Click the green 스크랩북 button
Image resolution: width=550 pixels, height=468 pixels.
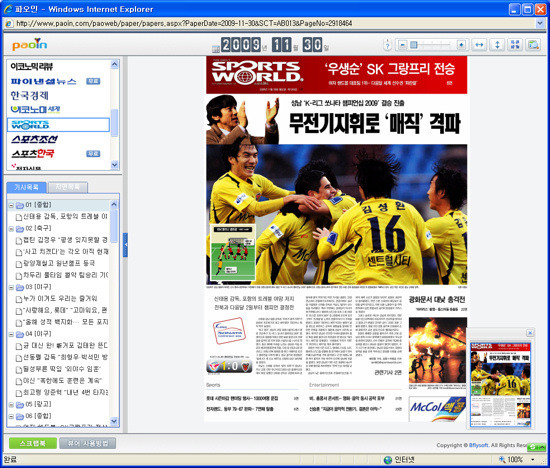click(33, 443)
